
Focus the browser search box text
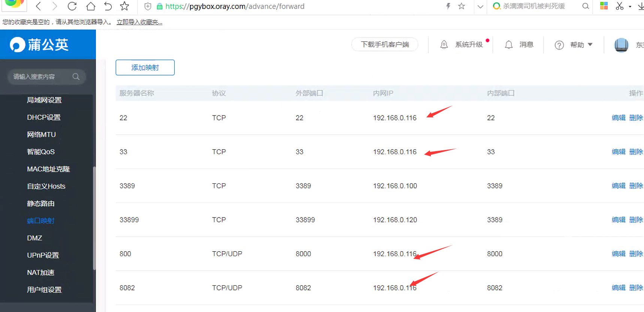[534, 6]
